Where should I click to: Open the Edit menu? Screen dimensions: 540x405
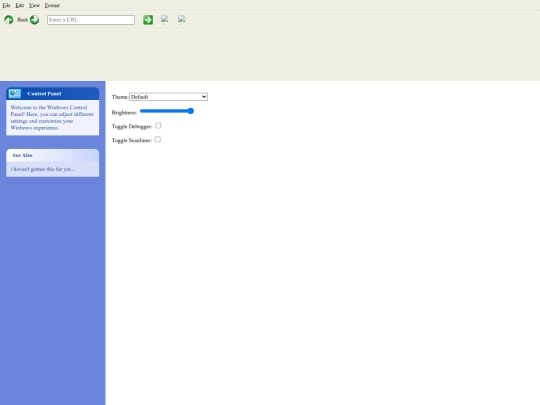pyautogui.click(x=20, y=6)
